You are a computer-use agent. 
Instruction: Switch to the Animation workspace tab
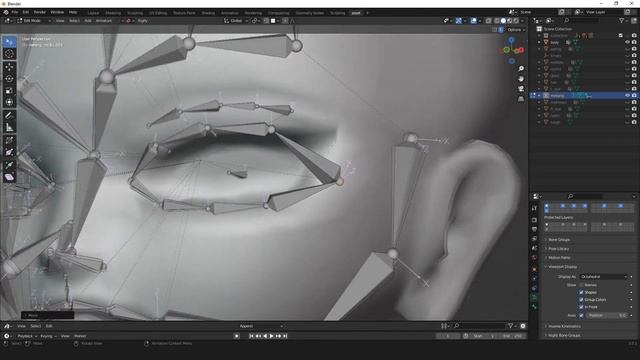tap(229, 13)
